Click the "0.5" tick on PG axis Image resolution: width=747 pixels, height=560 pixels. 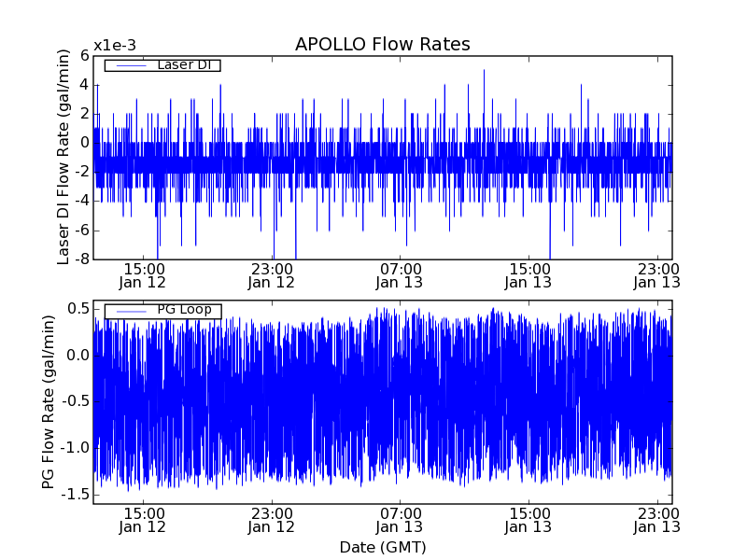pos(78,309)
